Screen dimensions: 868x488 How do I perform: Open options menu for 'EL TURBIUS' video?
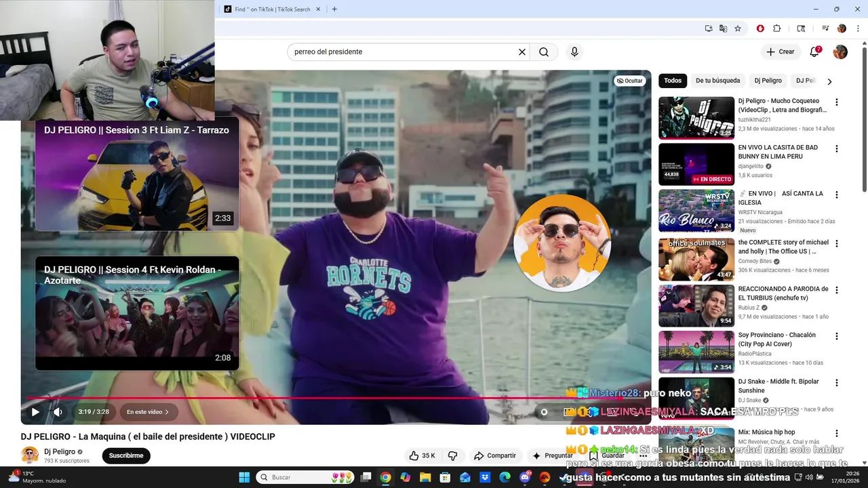pos(836,290)
